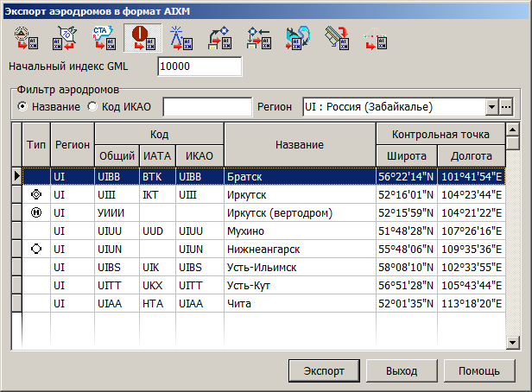Open the Регион dropdown list arrow
This screenshot has width=532, height=392.
tap(491, 106)
